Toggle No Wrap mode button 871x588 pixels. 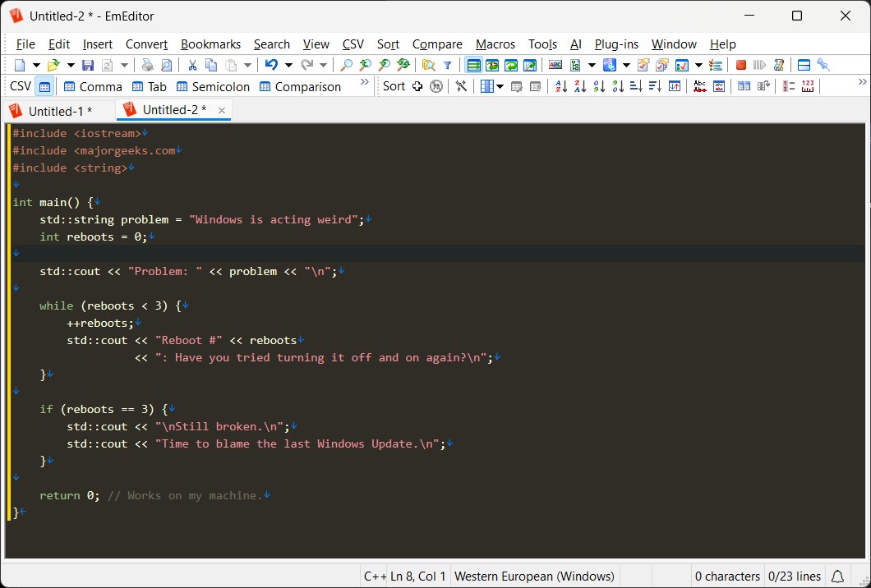click(473, 65)
